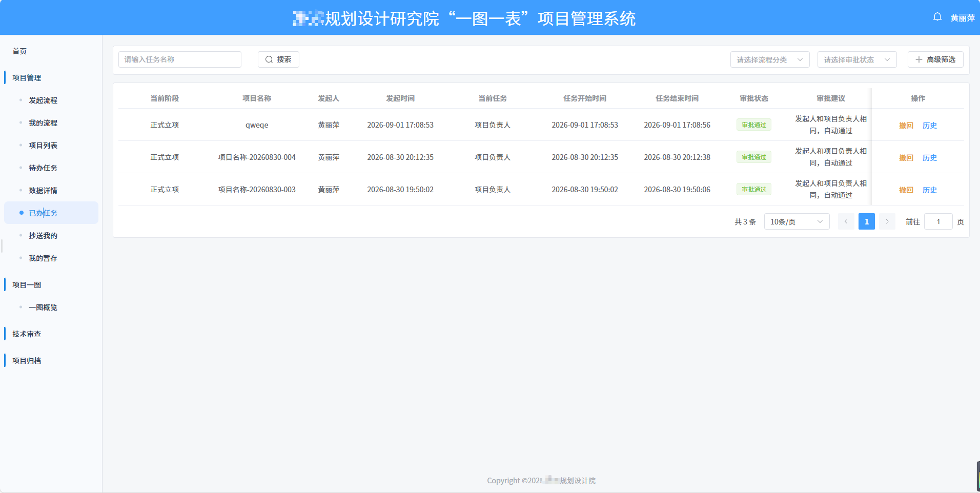Open the 高级筛选 advanced filter
Viewport: 980px width, 493px height.
click(935, 59)
